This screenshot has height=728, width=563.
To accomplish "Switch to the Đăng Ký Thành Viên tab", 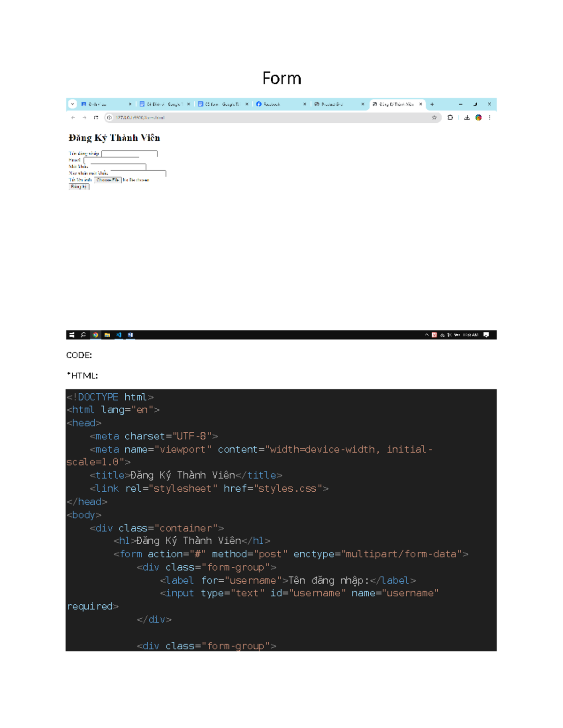I will click(397, 104).
